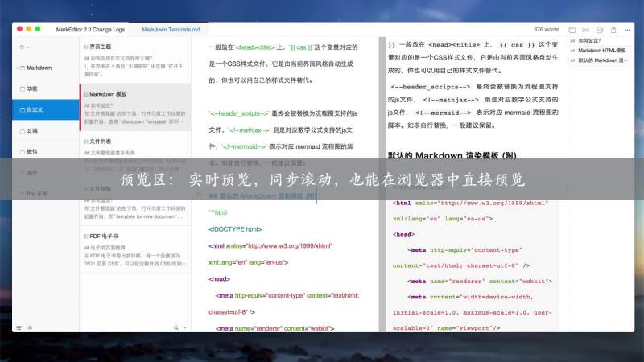Click the preview heading 默认的 Markdown 渲染模板 (附)
This screenshot has height=362, width=644.
[452, 155]
